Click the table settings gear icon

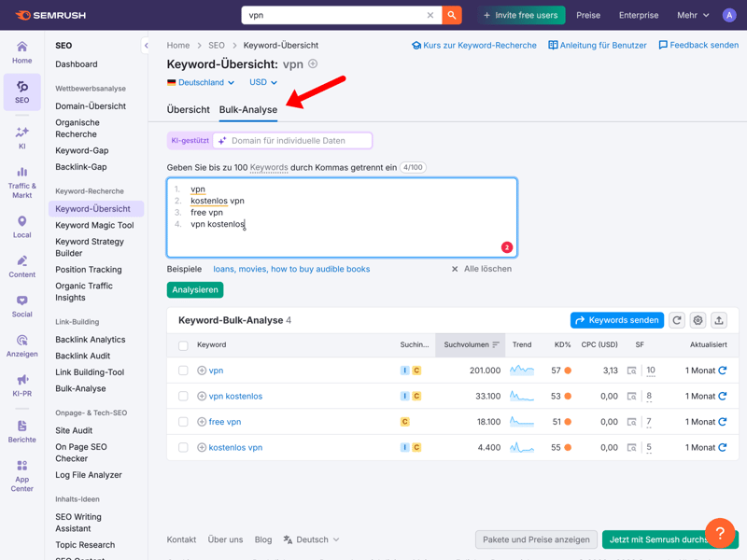point(698,320)
